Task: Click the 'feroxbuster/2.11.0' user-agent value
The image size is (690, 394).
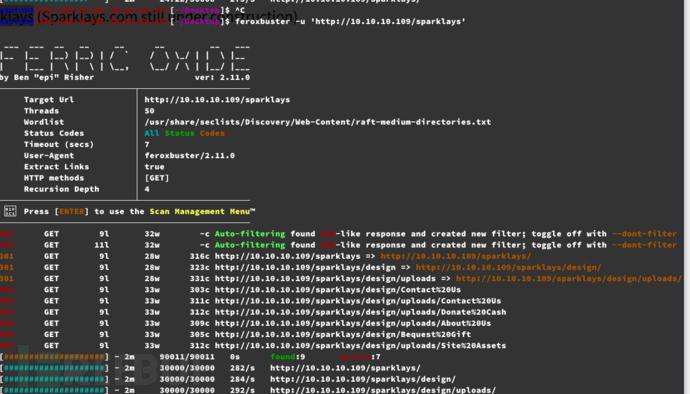Action: 190,156
